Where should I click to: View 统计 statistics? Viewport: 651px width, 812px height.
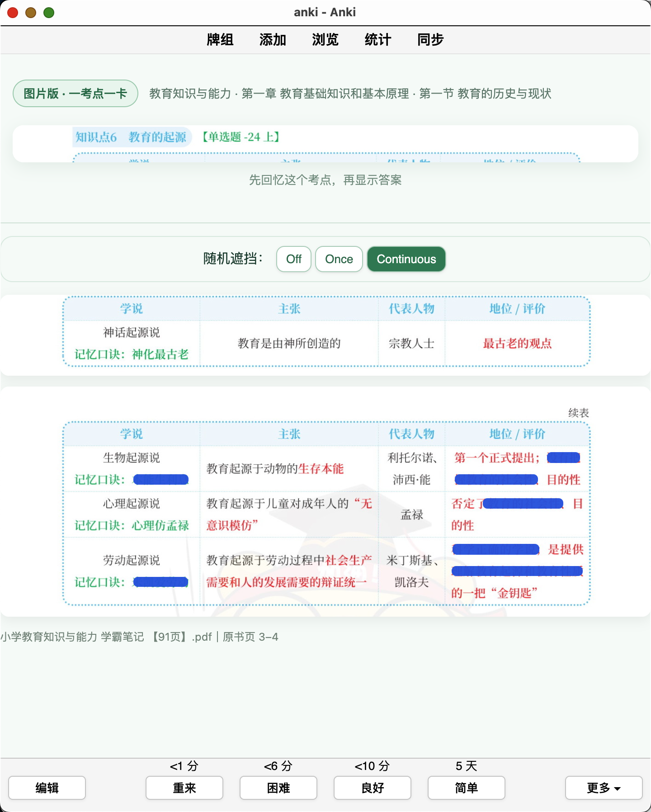click(377, 40)
